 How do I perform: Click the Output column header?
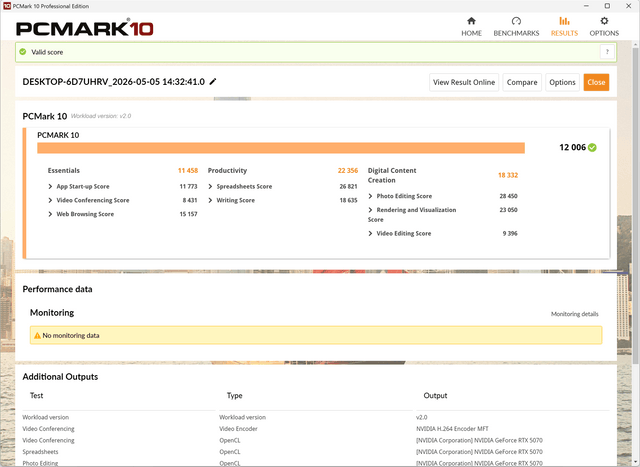point(436,396)
